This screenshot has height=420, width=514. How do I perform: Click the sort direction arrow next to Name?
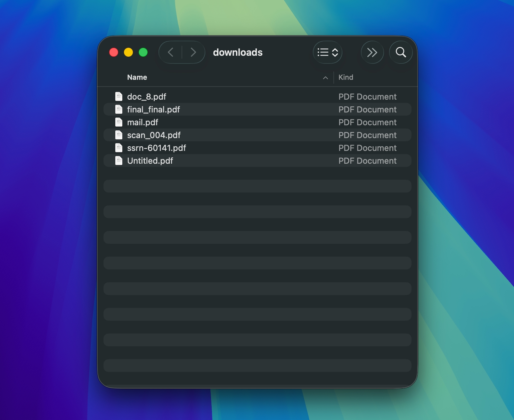[x=325, y=78]
